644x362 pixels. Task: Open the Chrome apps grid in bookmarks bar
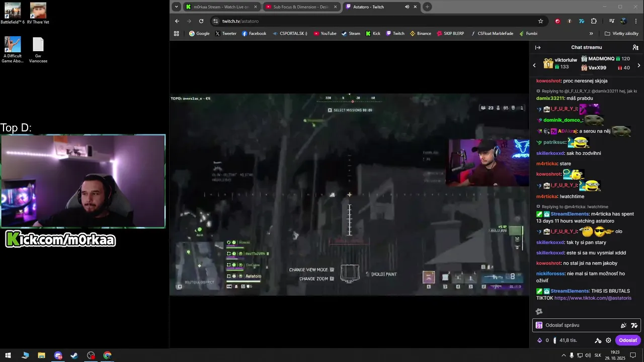177,34
